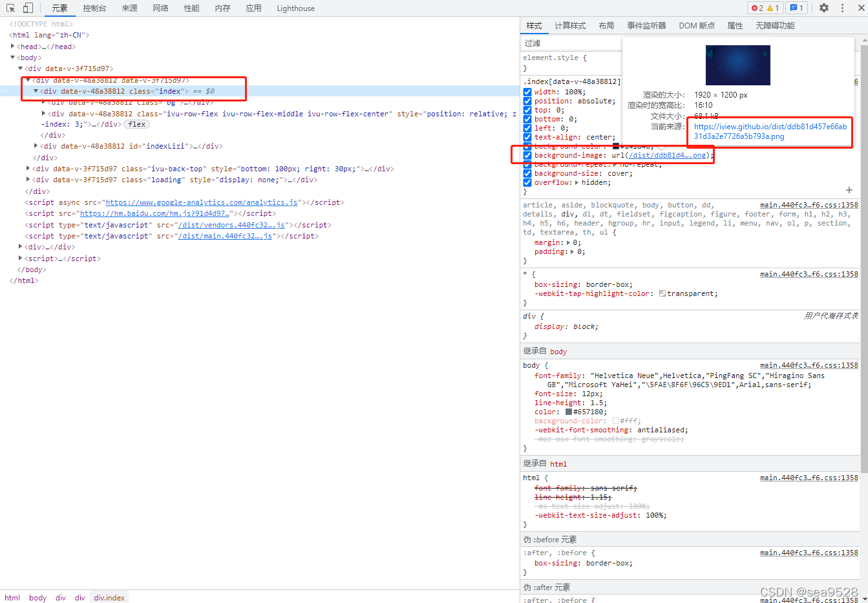This screenshot has width=868, height=603.
Task: Uncheck the overflow: hidden declaration
Action: (527, 182)
